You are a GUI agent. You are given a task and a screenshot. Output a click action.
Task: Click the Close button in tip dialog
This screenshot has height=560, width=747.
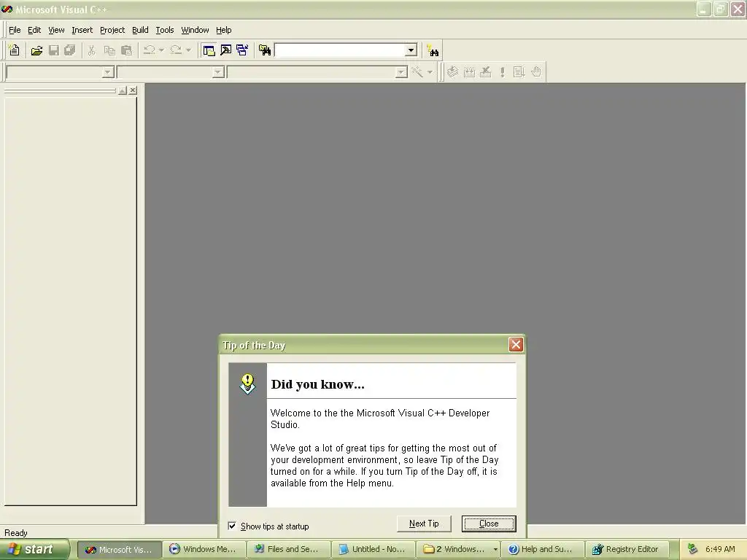click(x=489, y=524)
